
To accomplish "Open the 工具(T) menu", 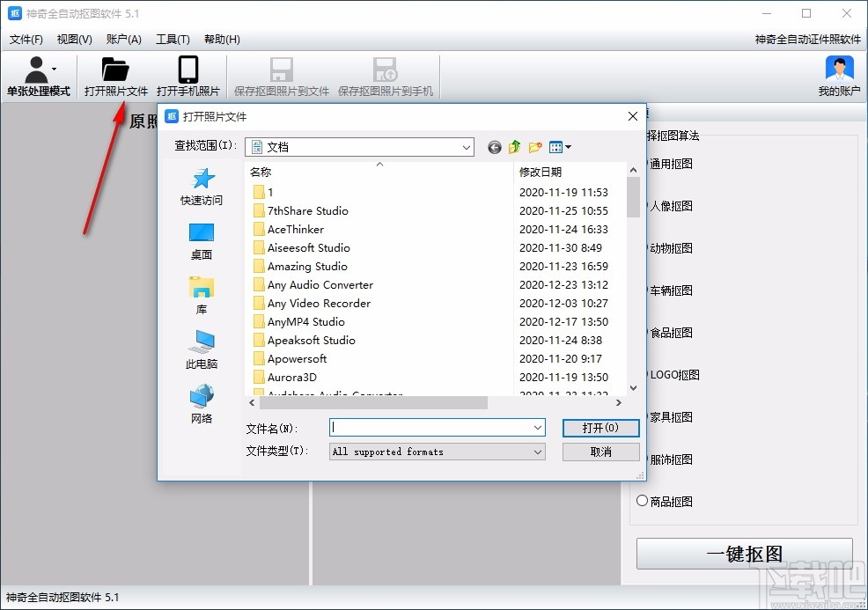I will coord(173,40).
